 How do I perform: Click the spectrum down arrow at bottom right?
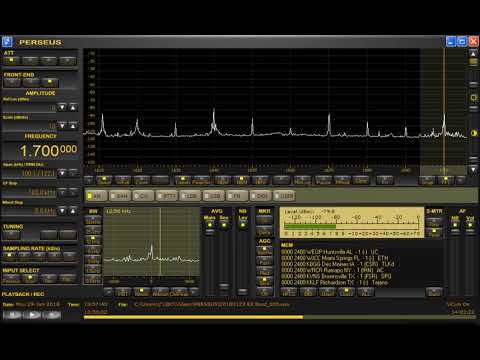[x=473, y=170]
